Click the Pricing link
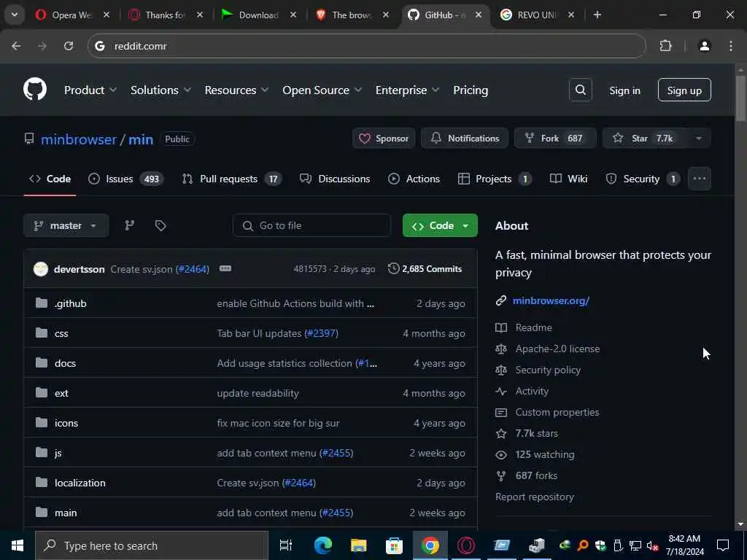Screen dimensions: 747x560 (471, 90)
